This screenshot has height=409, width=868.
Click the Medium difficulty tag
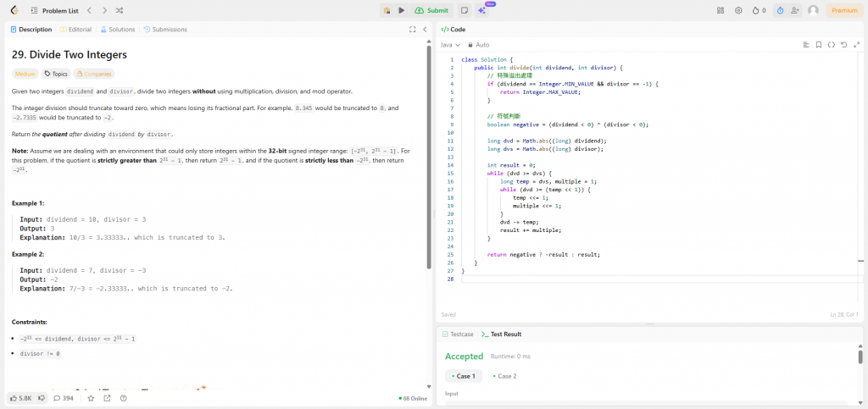pos(25,74)
